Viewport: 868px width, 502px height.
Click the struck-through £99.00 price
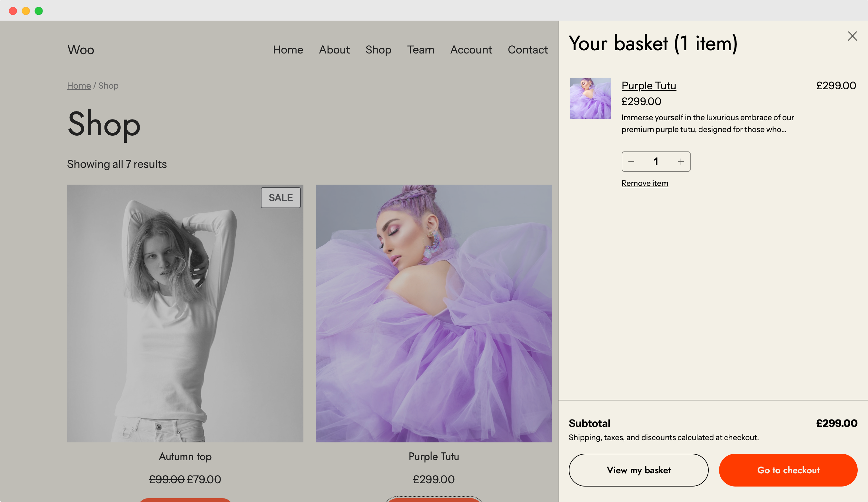pyautogui.click(x=167, y=479)
